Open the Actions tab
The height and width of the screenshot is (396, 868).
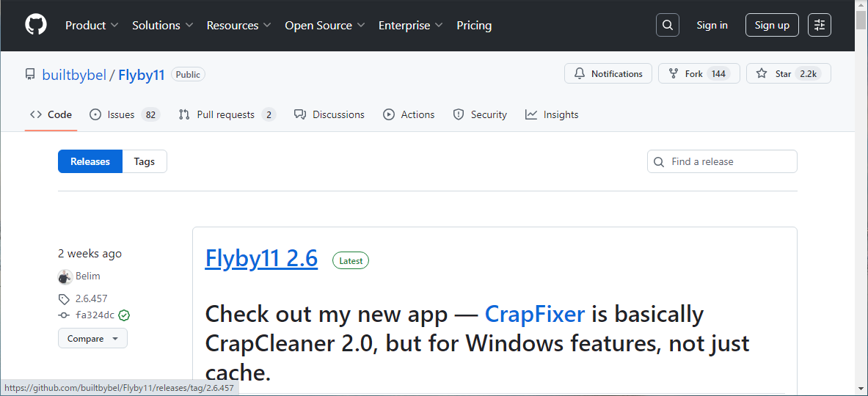(x=409, y=114)
